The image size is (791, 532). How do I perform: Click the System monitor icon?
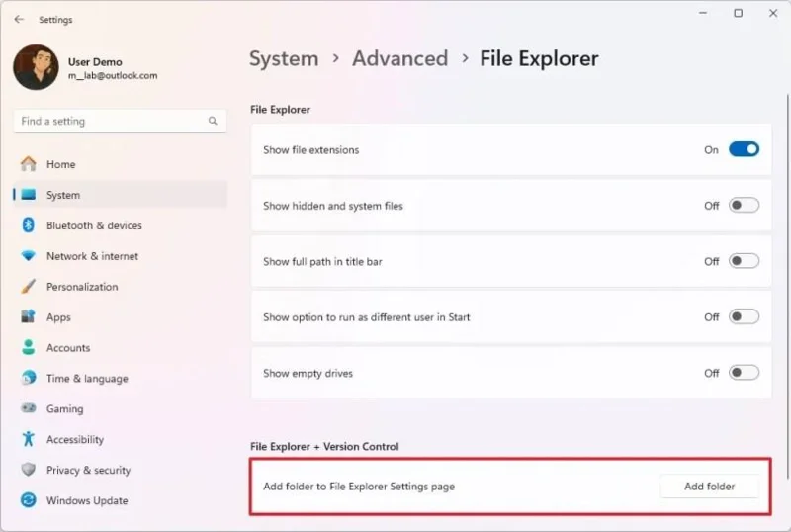tap(29, 195)
